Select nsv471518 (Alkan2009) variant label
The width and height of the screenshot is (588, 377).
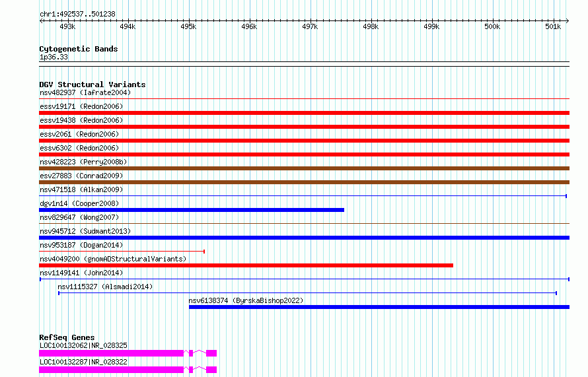[81, 189]
